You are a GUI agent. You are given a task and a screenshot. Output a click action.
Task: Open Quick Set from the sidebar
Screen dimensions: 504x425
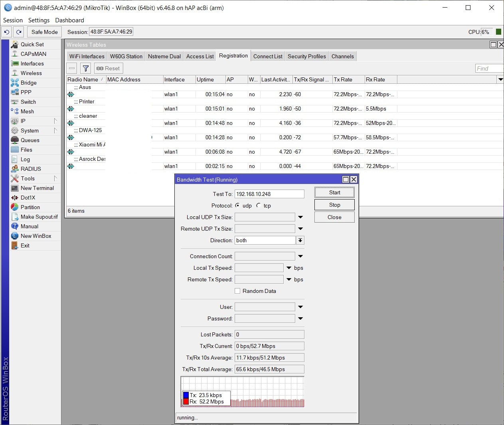(x=32, y=44)
